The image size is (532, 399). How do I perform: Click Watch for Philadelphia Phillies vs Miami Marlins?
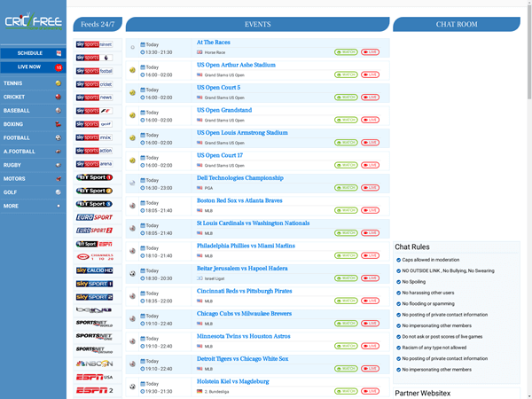click(346, 255)
